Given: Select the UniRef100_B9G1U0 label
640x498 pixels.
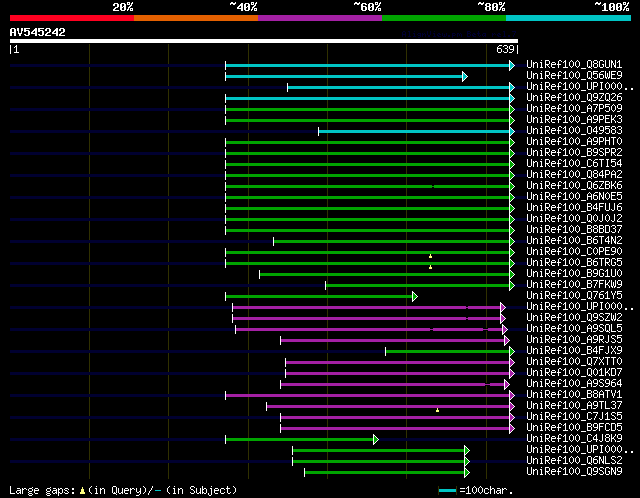Looking at the screenshot, I should (x=574, y=274).
